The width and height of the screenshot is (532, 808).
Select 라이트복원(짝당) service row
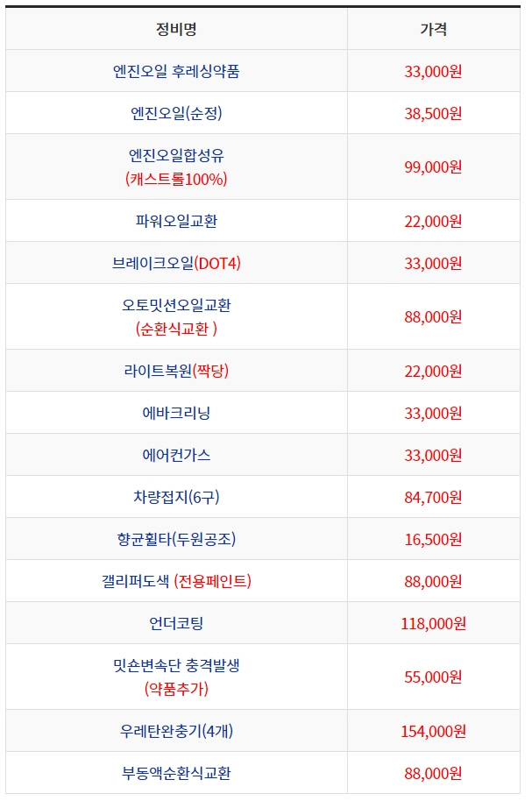[x=176, y=371]
